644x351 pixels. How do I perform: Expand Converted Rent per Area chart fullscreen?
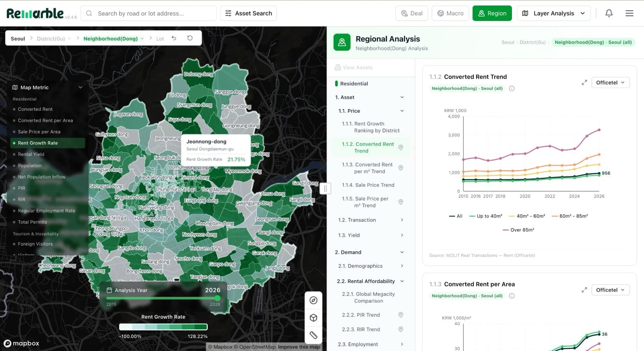coord(584,290)
